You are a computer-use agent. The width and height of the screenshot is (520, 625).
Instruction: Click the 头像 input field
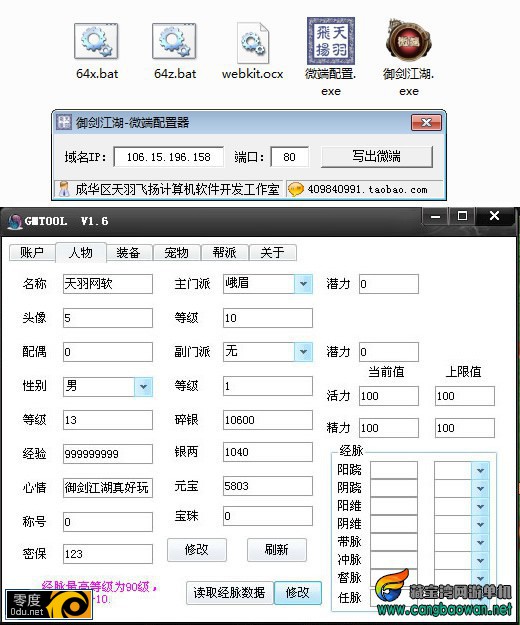pyautogui.click(x=108, y=318)
